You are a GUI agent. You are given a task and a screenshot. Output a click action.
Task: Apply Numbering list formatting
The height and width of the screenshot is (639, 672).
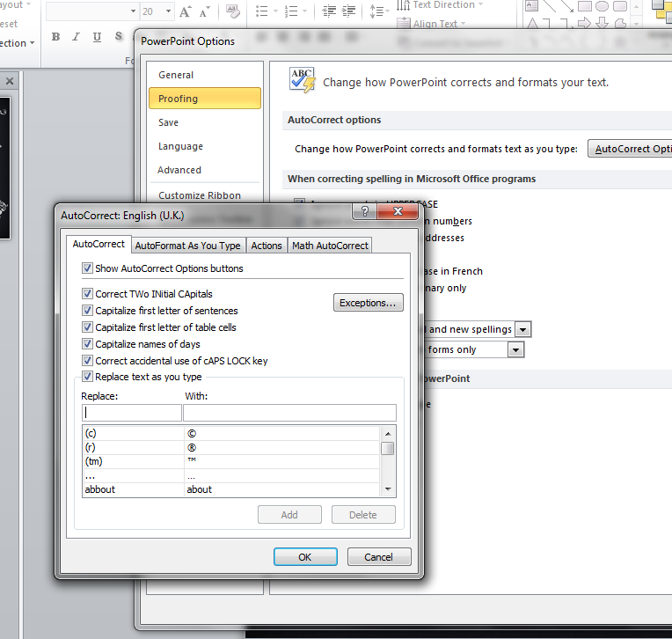(x=291, y=11)
